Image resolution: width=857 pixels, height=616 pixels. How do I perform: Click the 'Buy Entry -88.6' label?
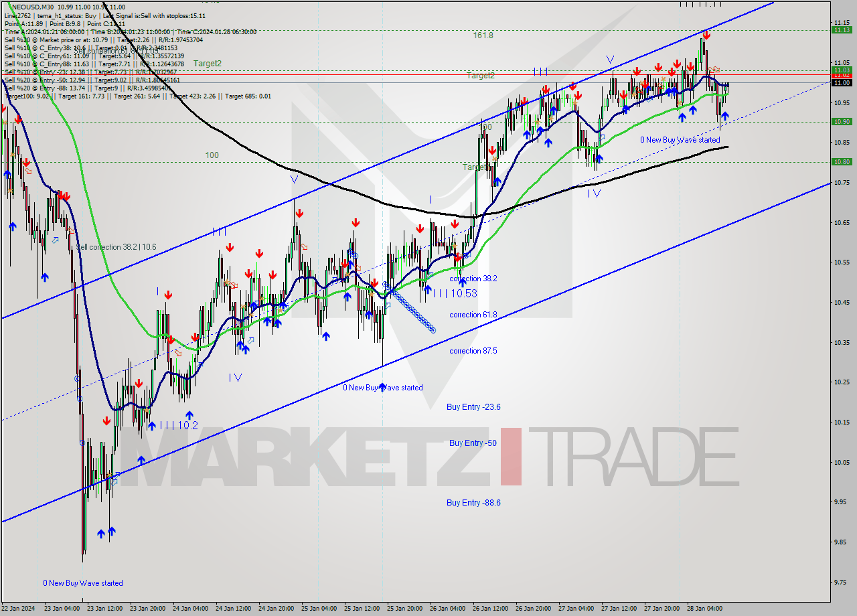coord(473,503)
